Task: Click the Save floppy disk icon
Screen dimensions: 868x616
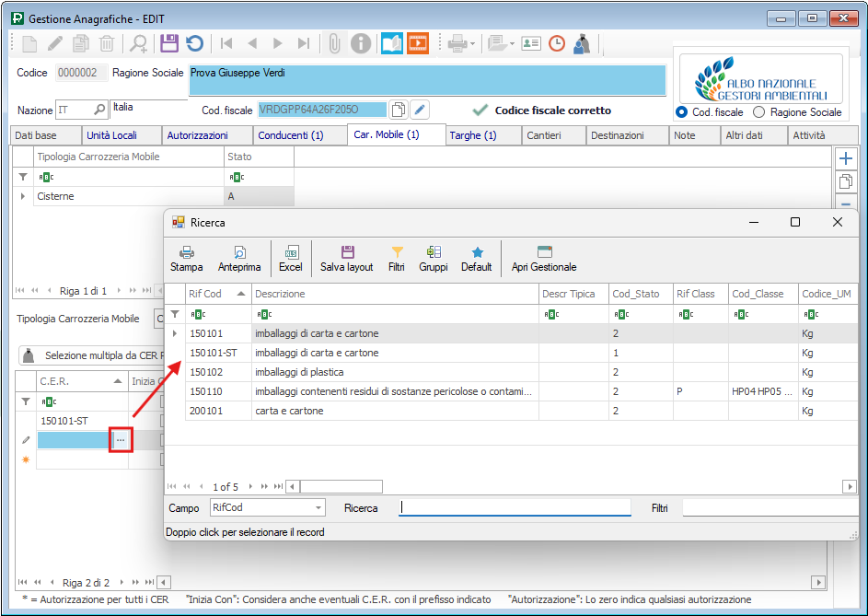Action: point(168,43)
